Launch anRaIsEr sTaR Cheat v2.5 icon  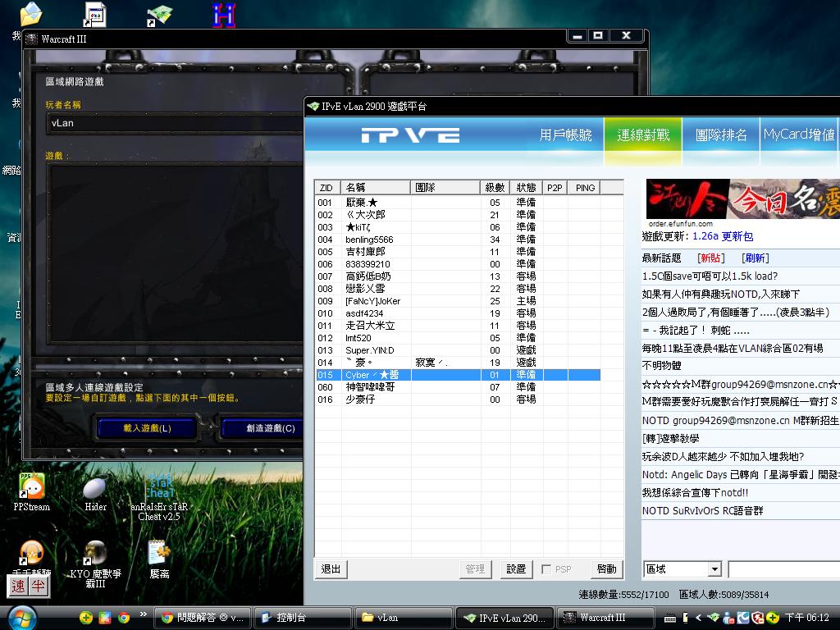(160, 496)
